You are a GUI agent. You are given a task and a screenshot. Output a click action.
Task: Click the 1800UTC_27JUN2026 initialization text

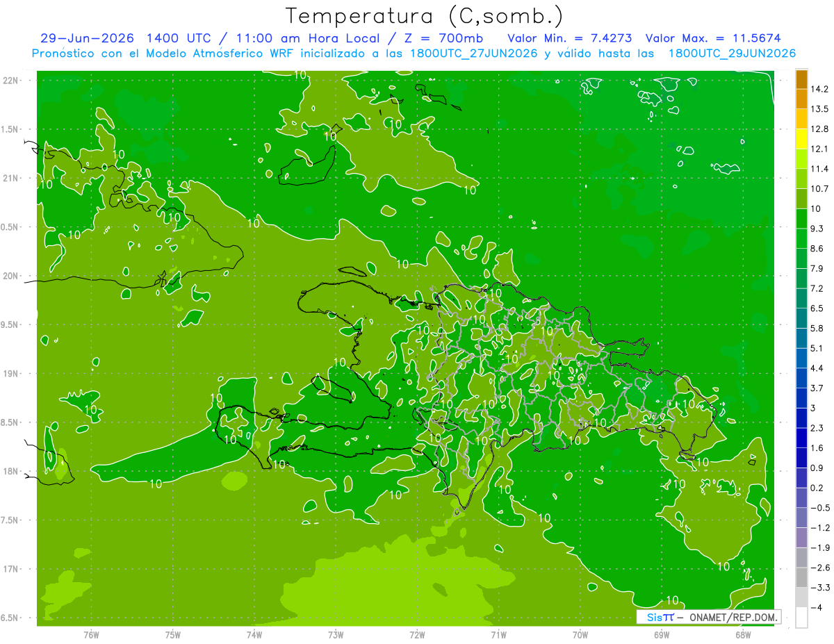tap(472, 53)
